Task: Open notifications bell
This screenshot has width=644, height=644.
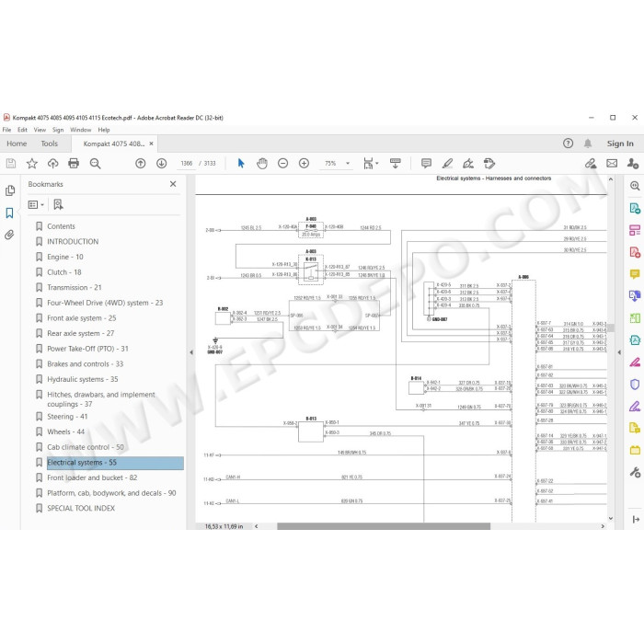Action: coord(588,144)
